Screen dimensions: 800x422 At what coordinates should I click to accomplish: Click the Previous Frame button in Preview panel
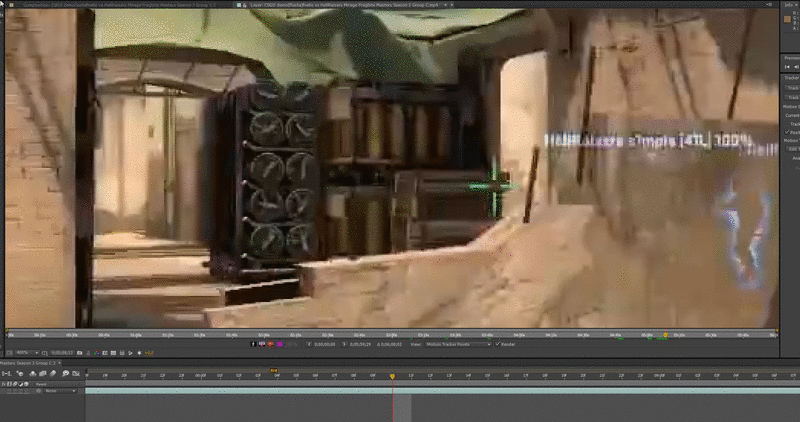click(x=796, y=67)
